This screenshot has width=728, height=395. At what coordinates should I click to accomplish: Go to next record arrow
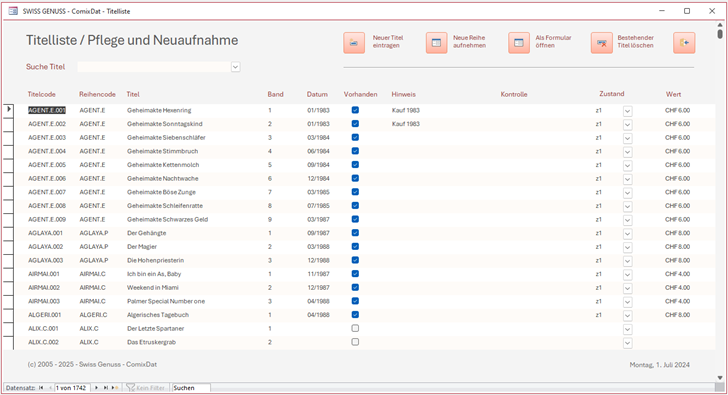(x=96, y=388)
